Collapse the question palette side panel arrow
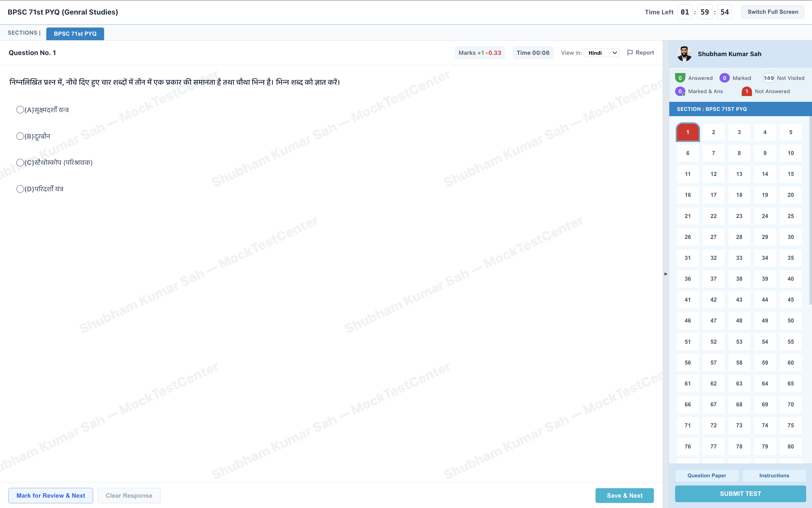This screenshot has height=508, width=812. click(666, 274)
